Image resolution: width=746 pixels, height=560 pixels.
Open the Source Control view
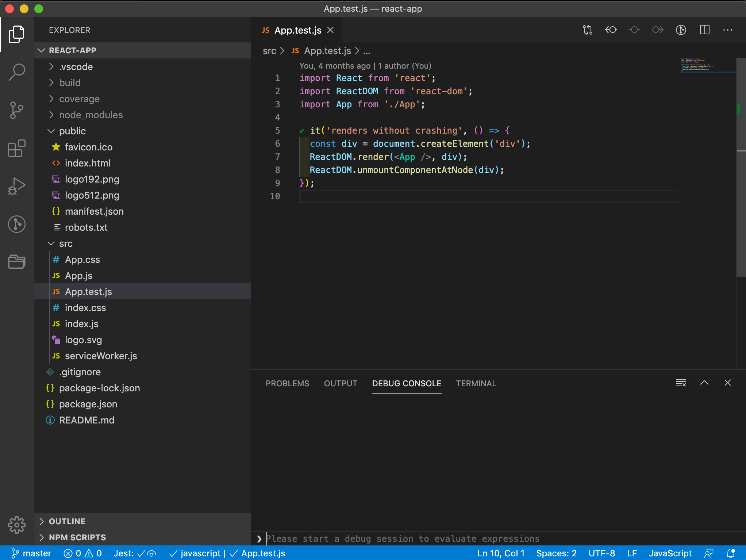pos(16,110)
